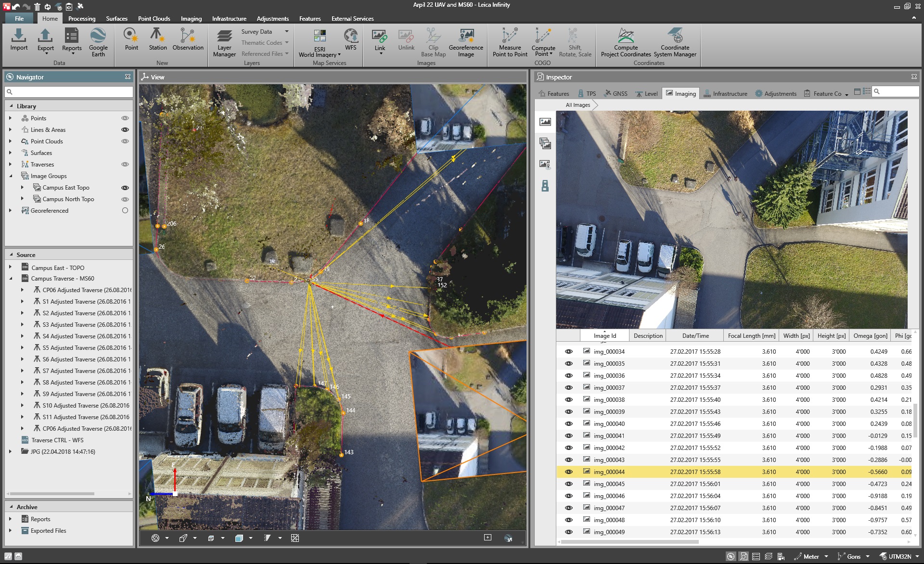Open the Survey Data dropdown
The height and width of the screenshot is (564, 924).
[286, 32]
